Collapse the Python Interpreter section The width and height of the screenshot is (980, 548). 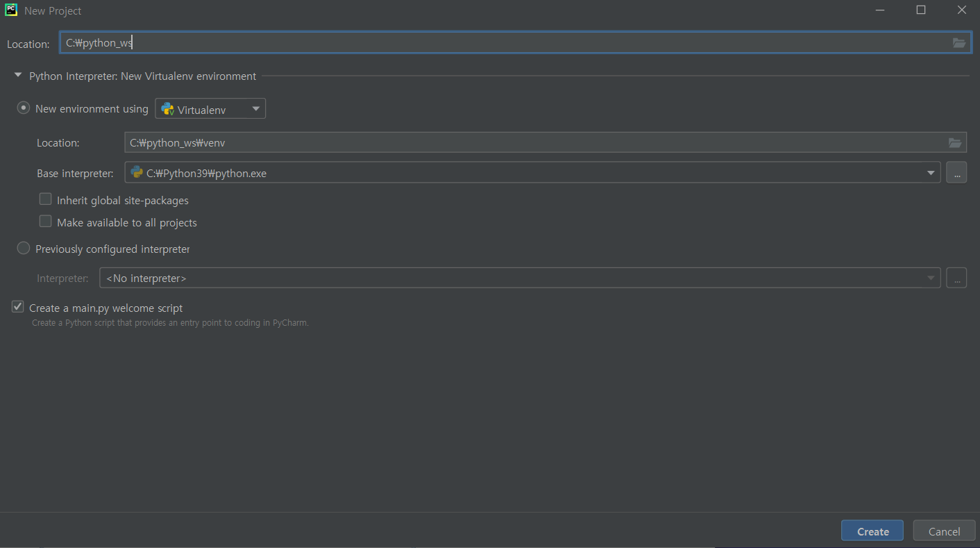click(x=18, y=76)
